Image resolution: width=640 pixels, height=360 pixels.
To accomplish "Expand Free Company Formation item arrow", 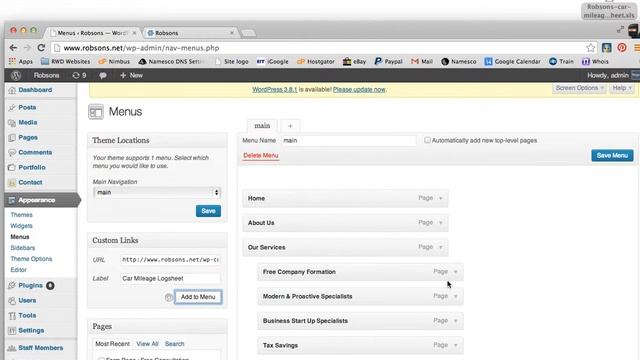I will [x=456, y=272].
